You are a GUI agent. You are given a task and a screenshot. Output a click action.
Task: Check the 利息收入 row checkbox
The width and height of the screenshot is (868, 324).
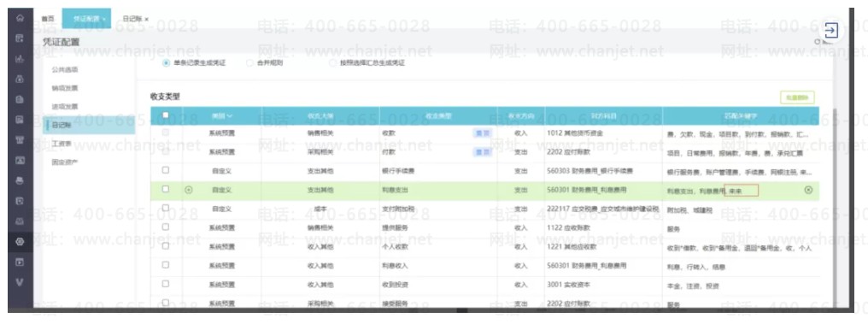click(x=166, y=265)
